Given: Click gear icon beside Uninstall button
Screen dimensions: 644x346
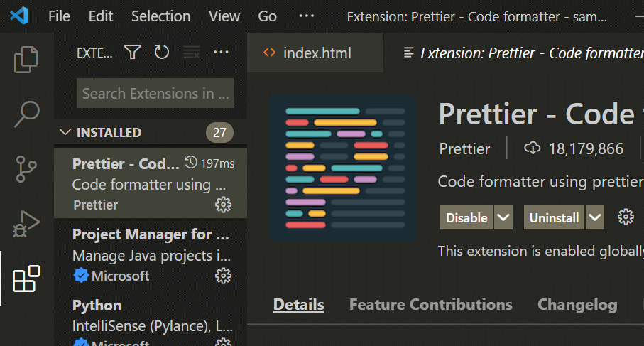Looking at the screenshot, I should point(626,217).
